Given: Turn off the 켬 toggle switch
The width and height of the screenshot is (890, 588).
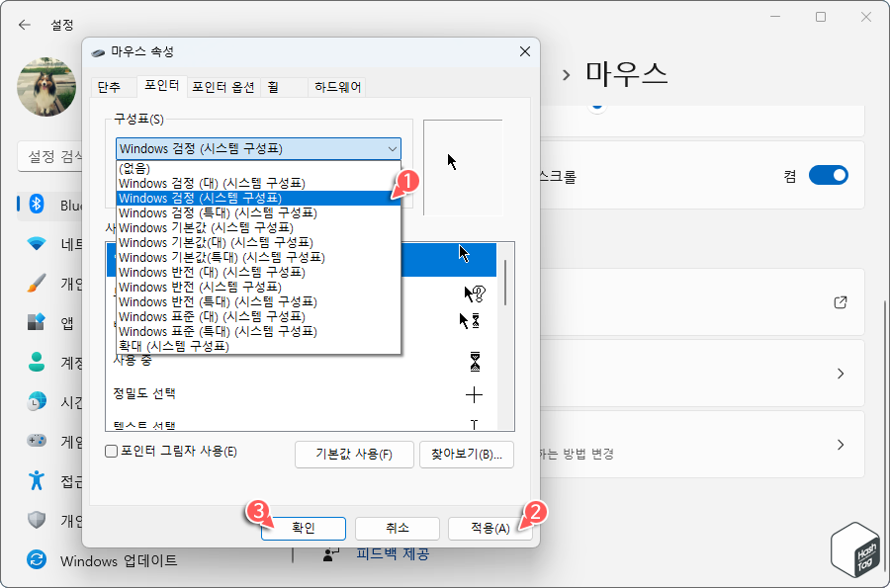Looking at the screenshot, I should coord(828,175).
